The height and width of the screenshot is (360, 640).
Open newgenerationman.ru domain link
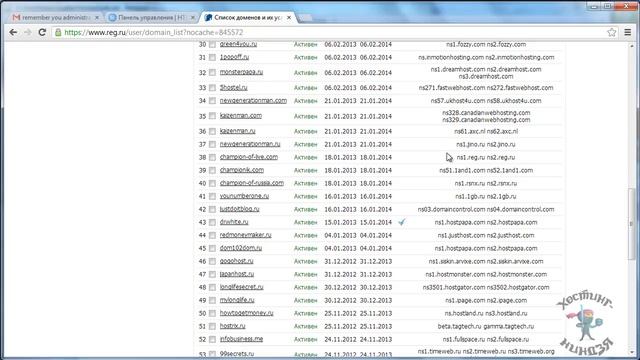(x=250, y=144)
